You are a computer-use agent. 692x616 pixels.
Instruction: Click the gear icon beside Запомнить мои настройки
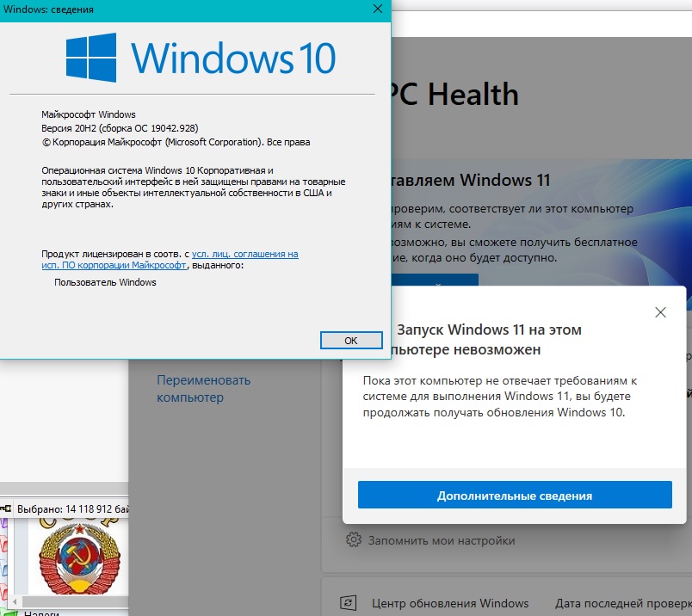point(354,539)
